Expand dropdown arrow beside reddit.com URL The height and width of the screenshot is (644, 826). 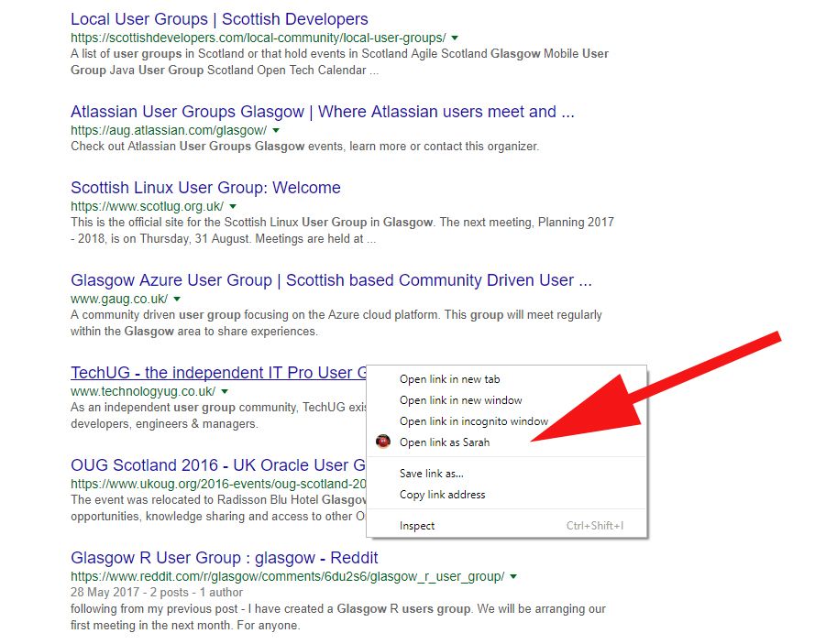[x=513, y=576]
